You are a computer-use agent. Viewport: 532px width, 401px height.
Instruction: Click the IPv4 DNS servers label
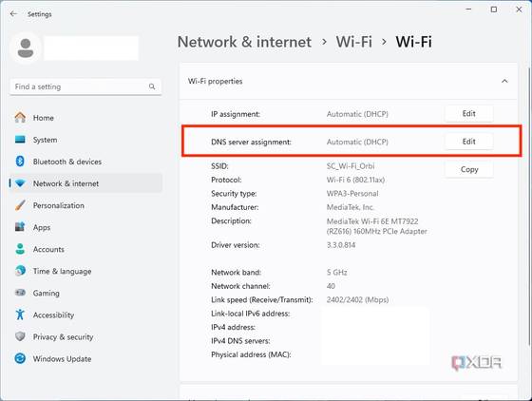click(240, 340)
